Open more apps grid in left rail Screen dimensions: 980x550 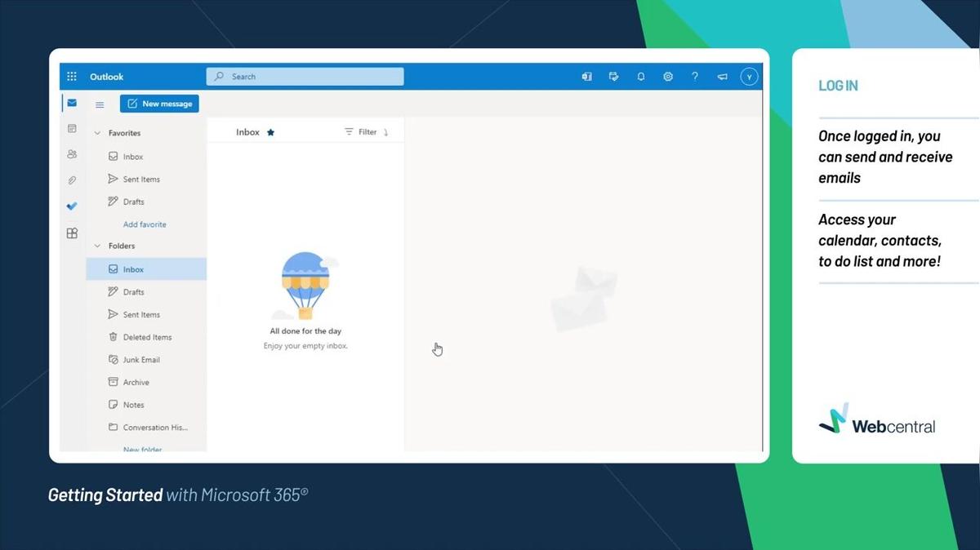pyautogui.click(x=72, y=233)
